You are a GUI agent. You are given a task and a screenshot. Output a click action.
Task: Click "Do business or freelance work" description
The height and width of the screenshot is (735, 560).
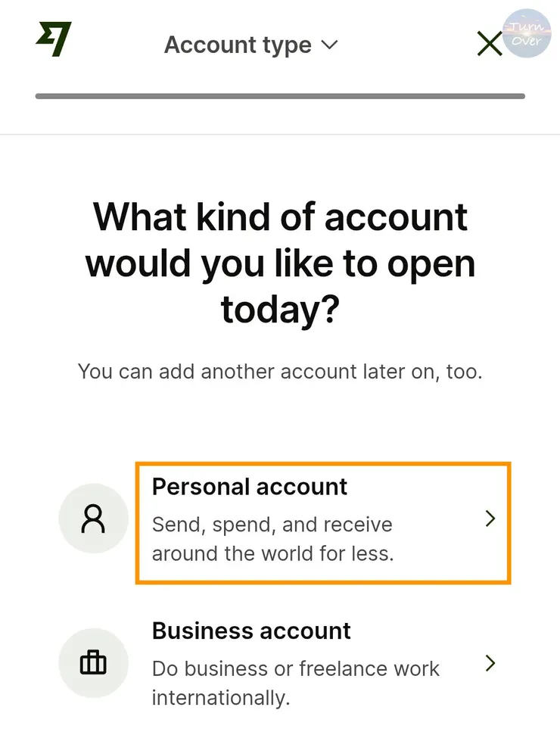(x=295, y=669)
